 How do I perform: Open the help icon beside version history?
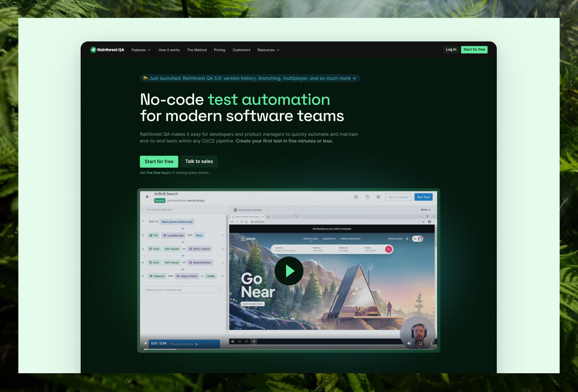[x=356, y=197]
